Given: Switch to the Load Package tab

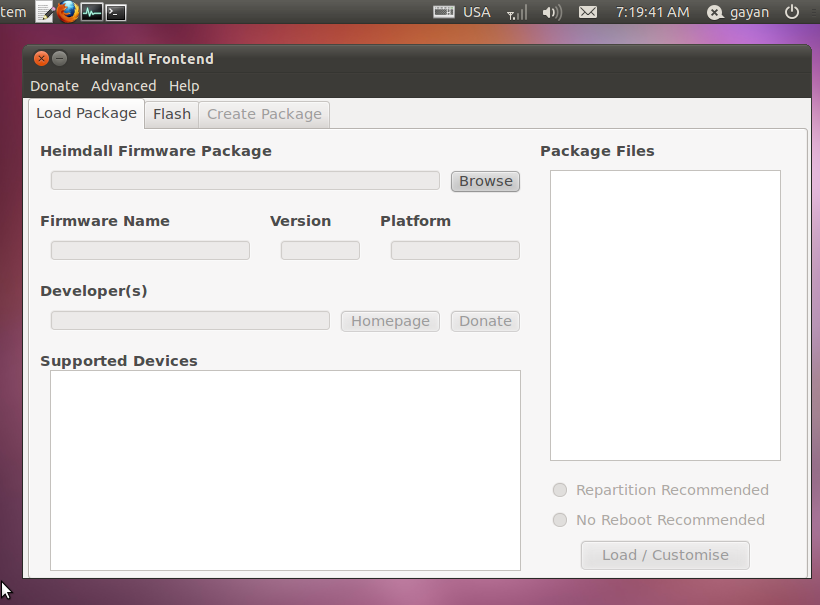Looking at the screenshot, I should click(86, 113).
